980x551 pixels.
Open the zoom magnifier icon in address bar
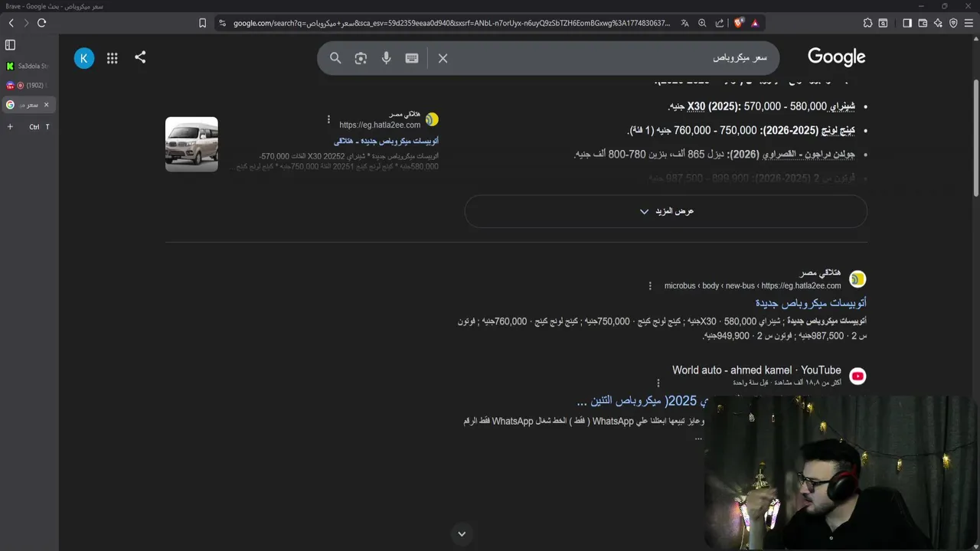point(702,23)
